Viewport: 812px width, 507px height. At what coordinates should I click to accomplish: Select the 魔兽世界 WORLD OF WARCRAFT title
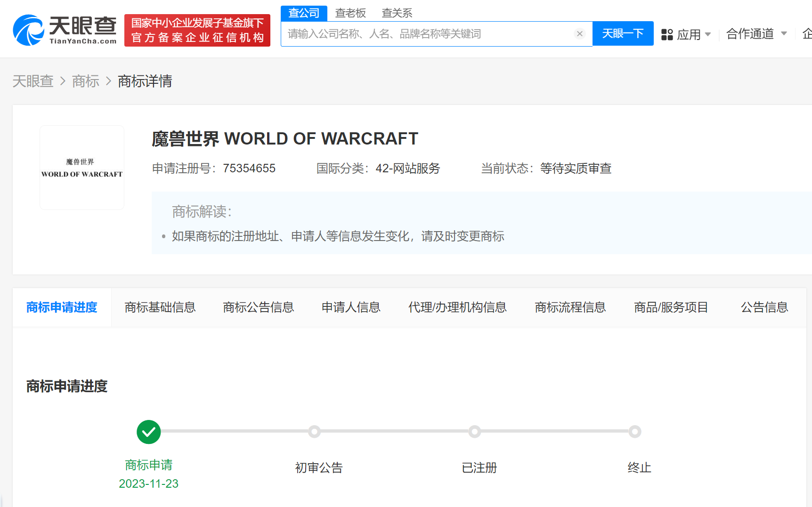tap(285, 139)
